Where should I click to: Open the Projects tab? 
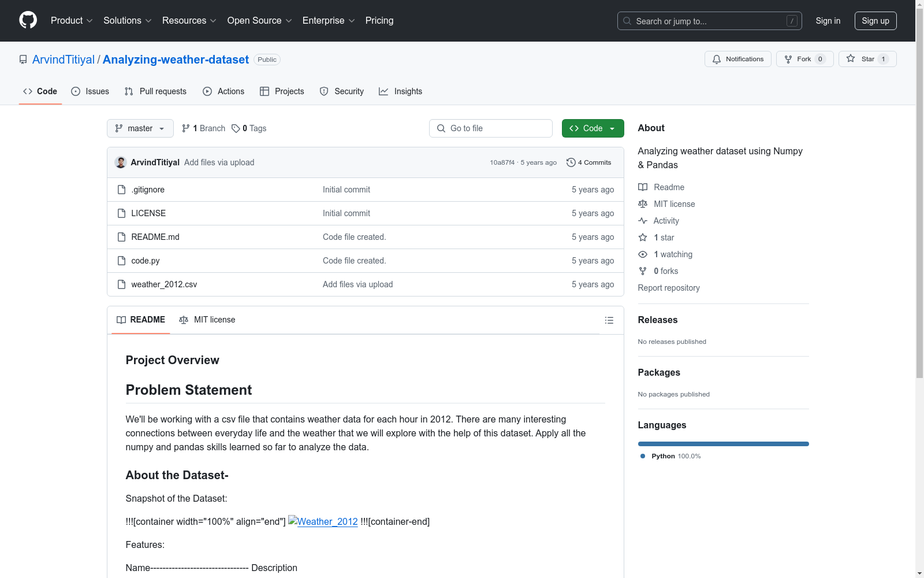pos(282,91)
